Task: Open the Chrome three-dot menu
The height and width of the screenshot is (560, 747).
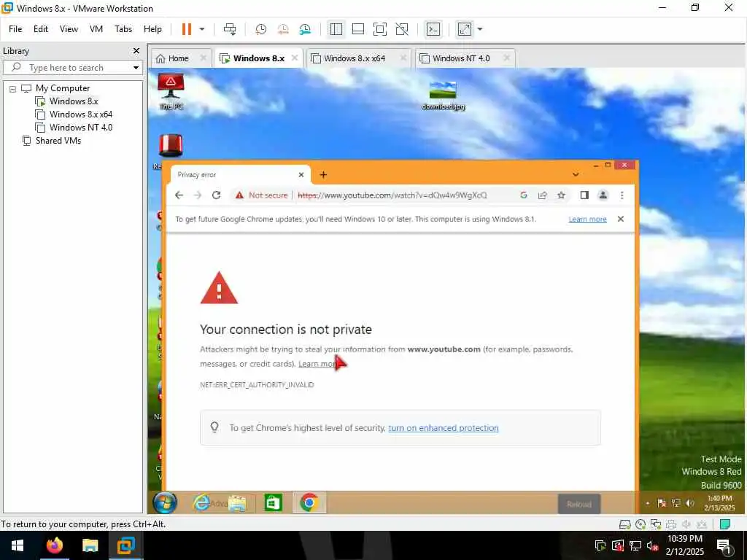Action: [622, 195]
